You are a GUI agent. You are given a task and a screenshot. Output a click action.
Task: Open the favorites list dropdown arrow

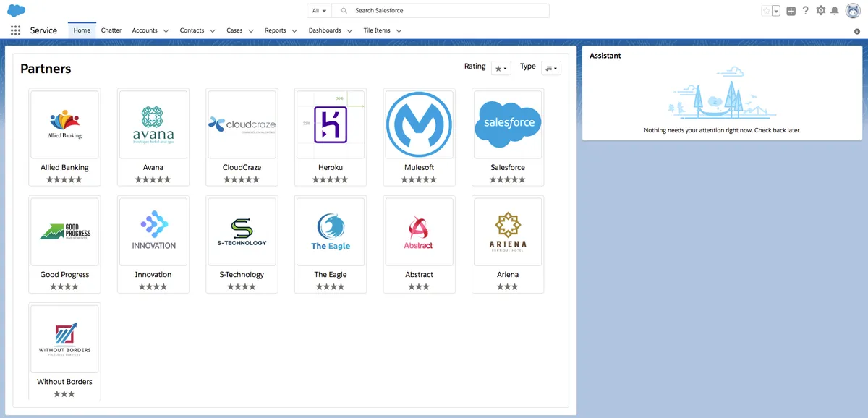[x=776, y=11]
